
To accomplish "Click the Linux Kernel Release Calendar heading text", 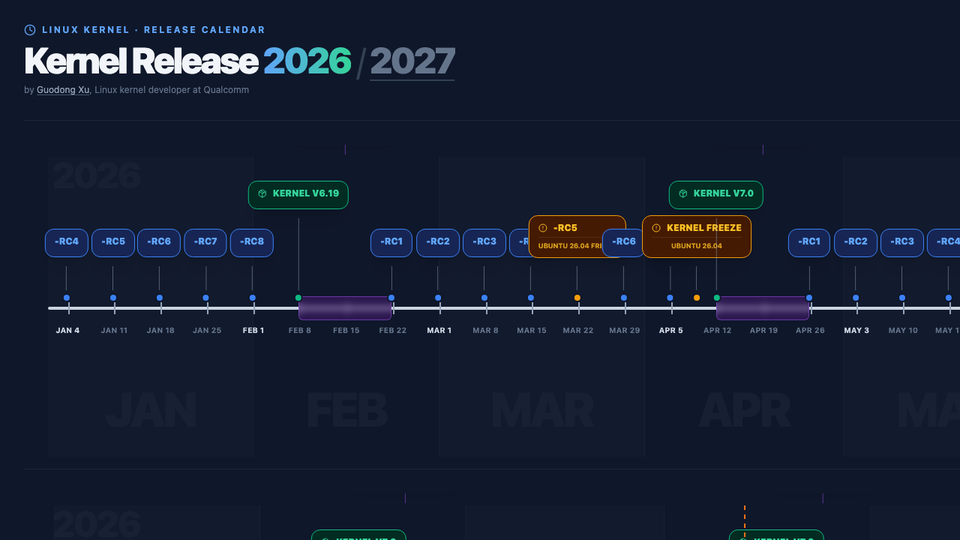I will point(153,30).
